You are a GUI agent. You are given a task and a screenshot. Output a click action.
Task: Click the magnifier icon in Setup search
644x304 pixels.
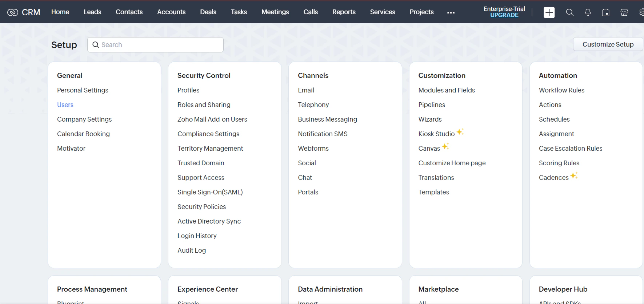(96, 45)
